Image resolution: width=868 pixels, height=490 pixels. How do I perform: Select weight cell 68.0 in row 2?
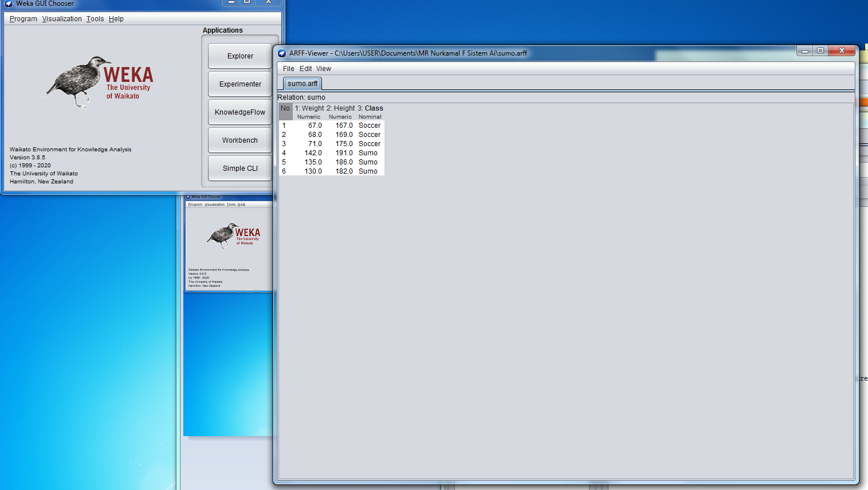pyautogui.click(x=309, y=135)
